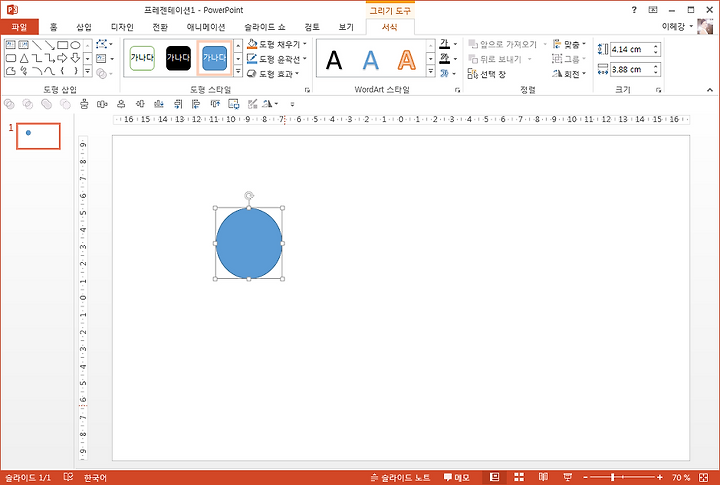Viewport: 720px width, 485px height.
Task: Select the rounded rectangle shape
Action: coord(10,58)
